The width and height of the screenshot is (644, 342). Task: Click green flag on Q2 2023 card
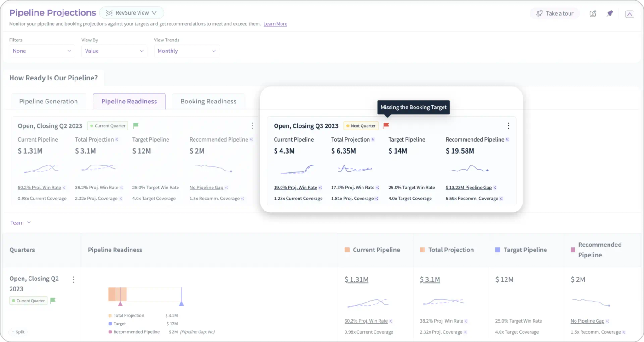click(x=136, y=125)
